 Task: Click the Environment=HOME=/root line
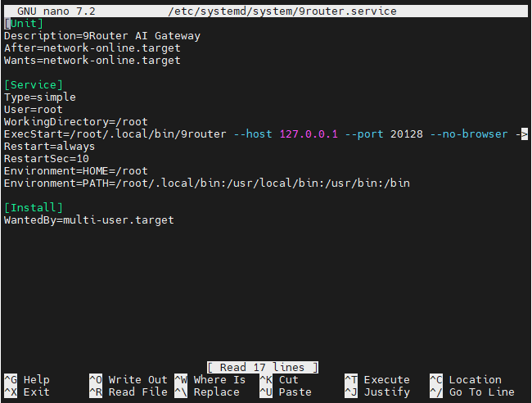tap(76, 171)
